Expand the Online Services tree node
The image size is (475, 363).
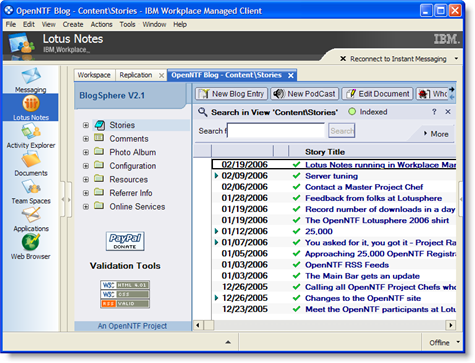click(x=86, y=207)
